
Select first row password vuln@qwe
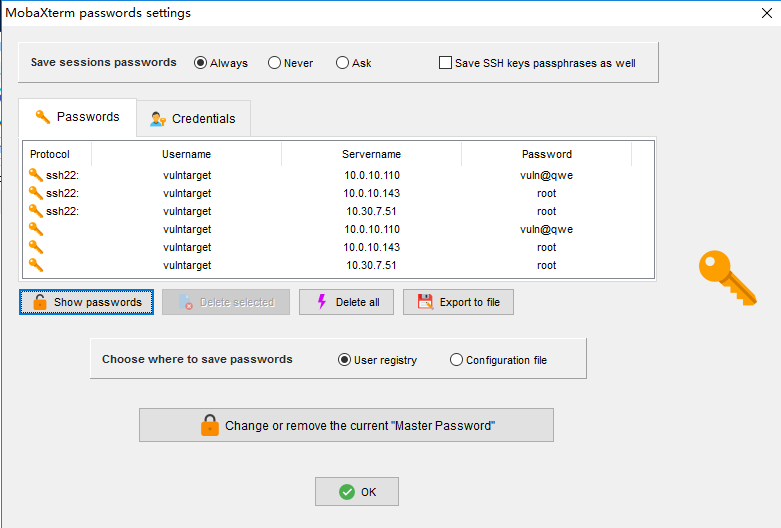pos(546,175)
